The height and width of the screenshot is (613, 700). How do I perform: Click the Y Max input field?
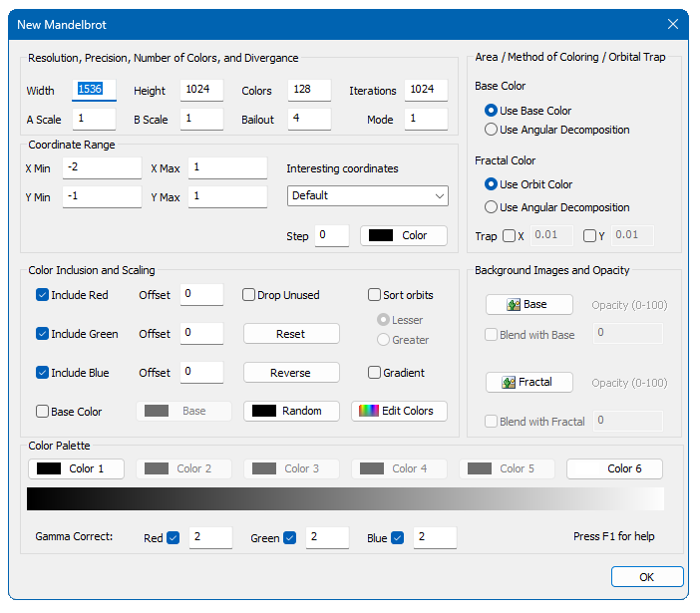pyautogui.click(x=227, y=196)
